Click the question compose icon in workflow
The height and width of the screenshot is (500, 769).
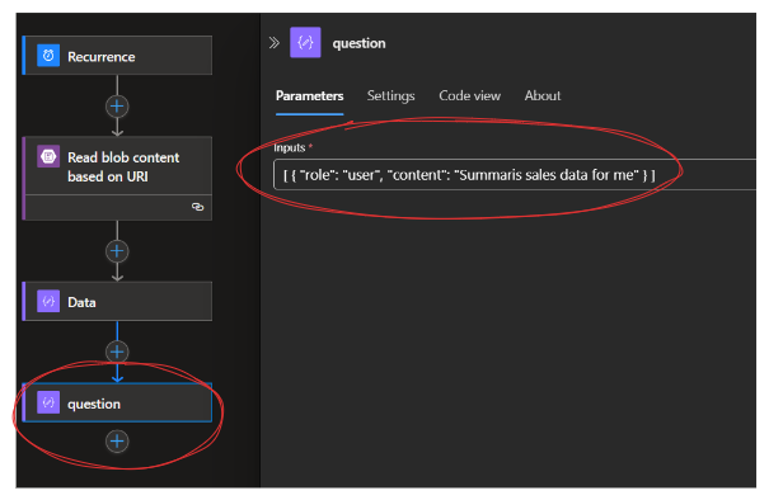[x=48, y=403]
